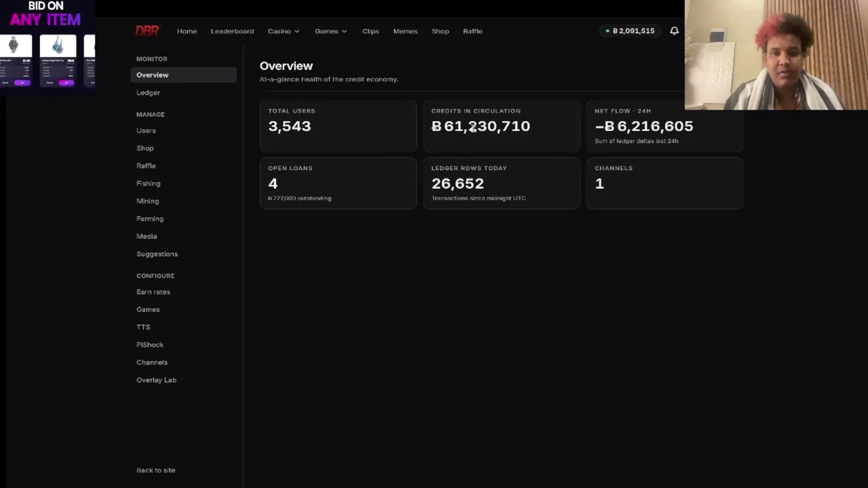868x488 pixels.
Task: Open the Fishing management page
Action: (149, 184)
